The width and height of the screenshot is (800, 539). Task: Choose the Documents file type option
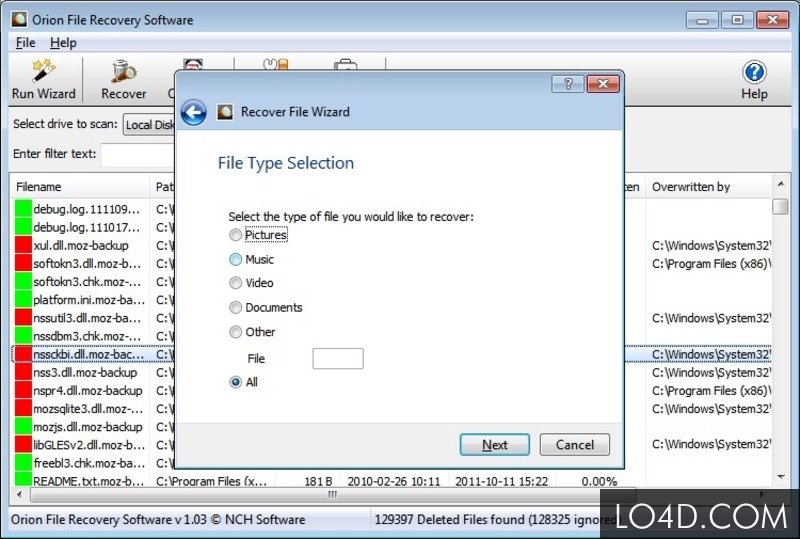266,307
